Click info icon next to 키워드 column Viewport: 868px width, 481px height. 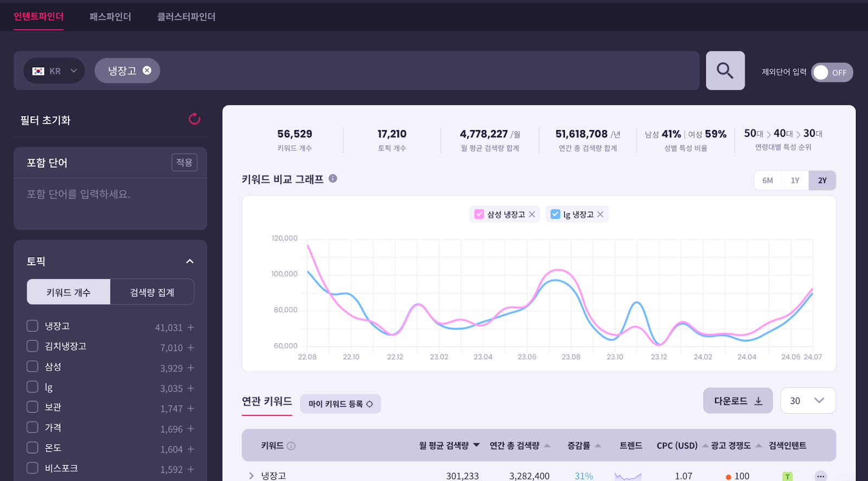[291, 446]
